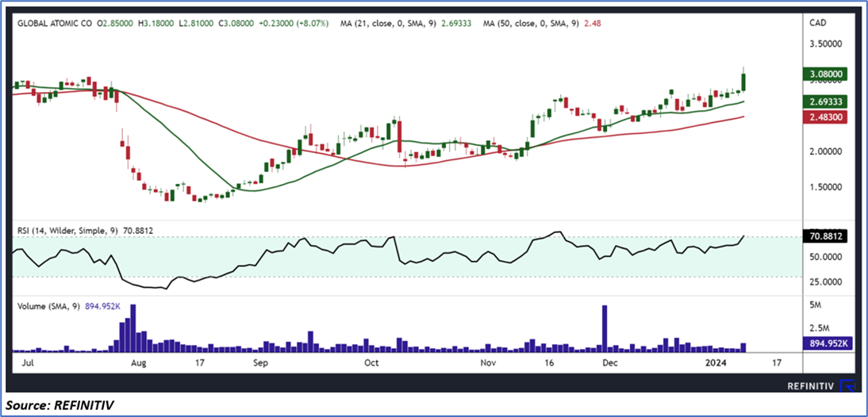Click the 50.0000 RSI axis label
The height and width of the screenshot is (417, 868).
(x=824, y=257)
